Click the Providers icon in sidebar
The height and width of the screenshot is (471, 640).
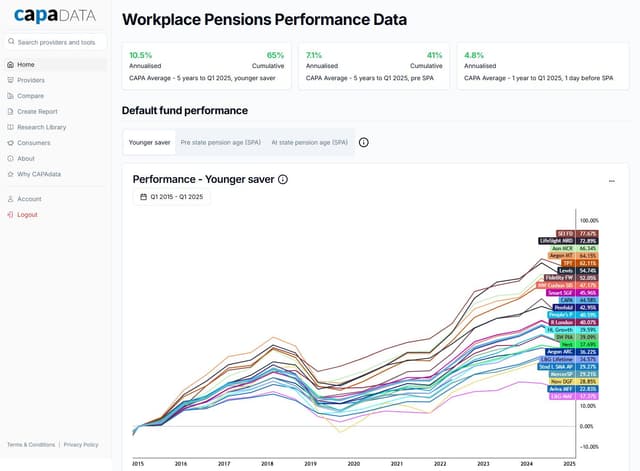[x=10, y=80]
